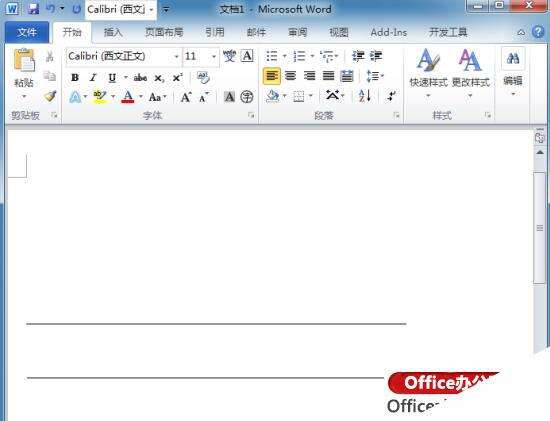Viewport: 550px width, 421px height.
Task: Open Paragraph dialog launcher
Action: (x=397, y=115)
